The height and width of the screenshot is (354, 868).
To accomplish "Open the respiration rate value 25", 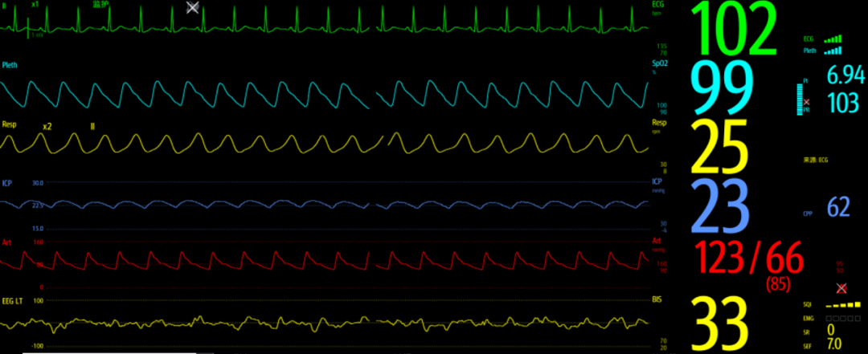I will click(x=719, y=147).
